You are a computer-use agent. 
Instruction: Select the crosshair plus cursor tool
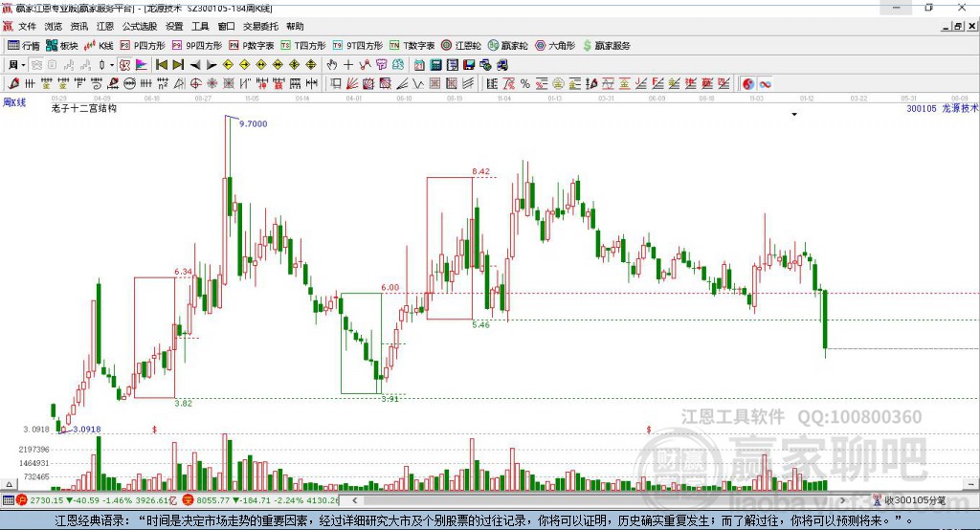[348, 65]
